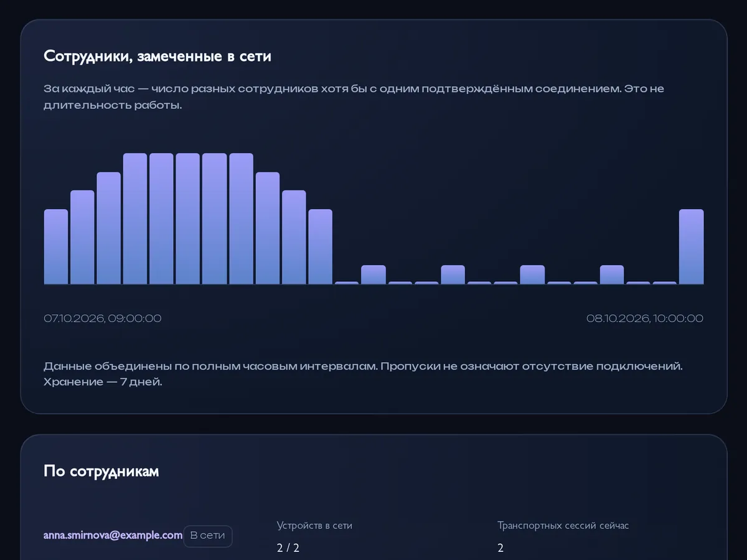
Task: Click the first bar of the hourly chart
Action: (56, 247)
